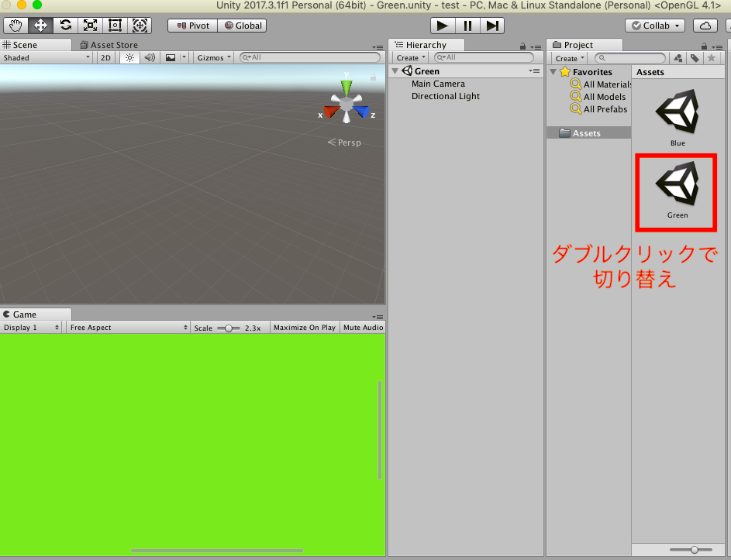Viewport: 731px width, 560px height.
Task: Open scene effects dropdown arrow
Action: pos(184,58)
